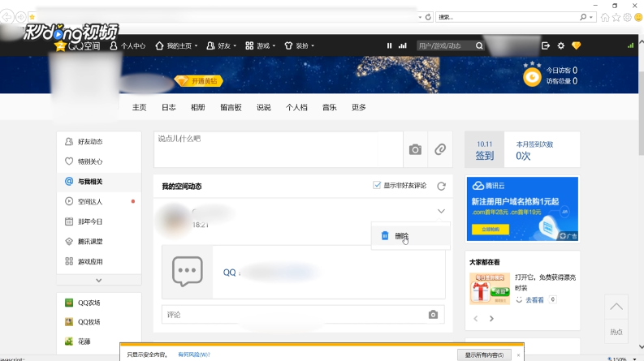Click the yellow diamond icon in the top bar

[577, 46]
